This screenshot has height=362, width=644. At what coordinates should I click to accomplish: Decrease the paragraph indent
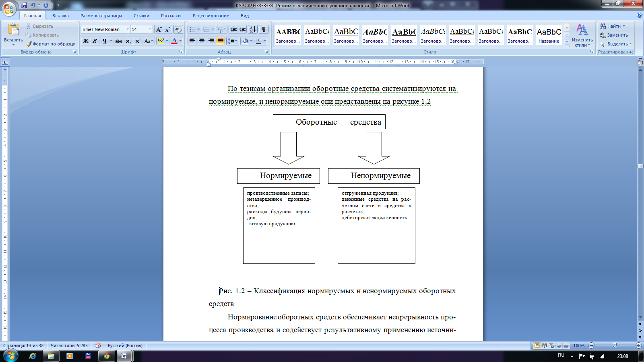tap(233, 29)
